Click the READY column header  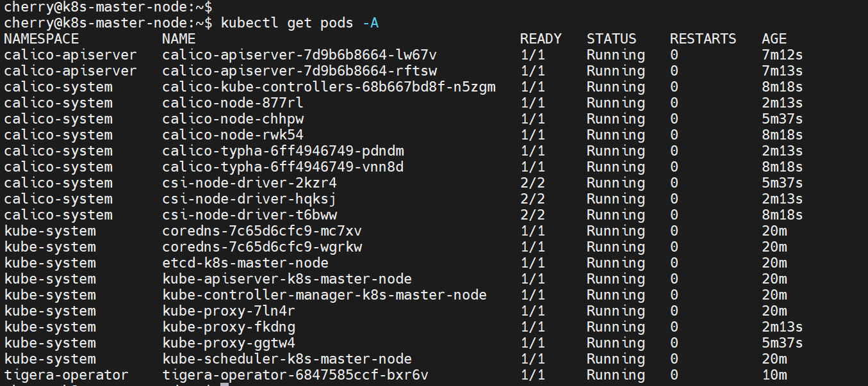pos(540,39)
